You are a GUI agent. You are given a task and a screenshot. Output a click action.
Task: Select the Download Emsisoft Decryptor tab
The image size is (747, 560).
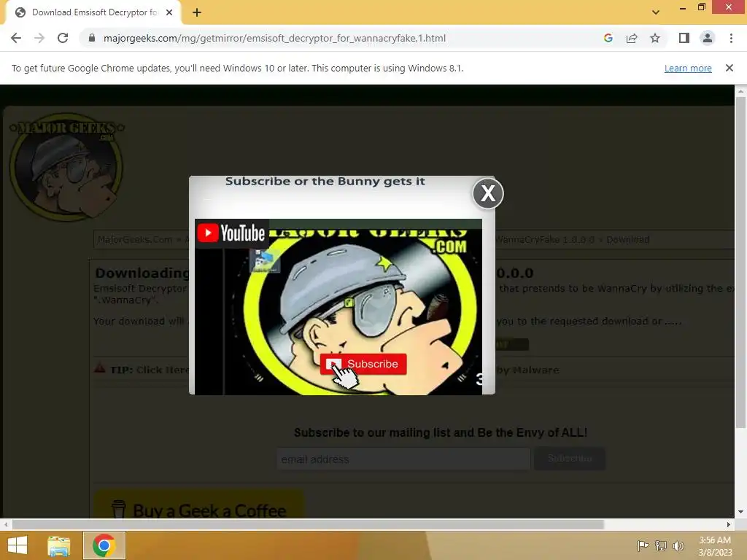[93, 12]
